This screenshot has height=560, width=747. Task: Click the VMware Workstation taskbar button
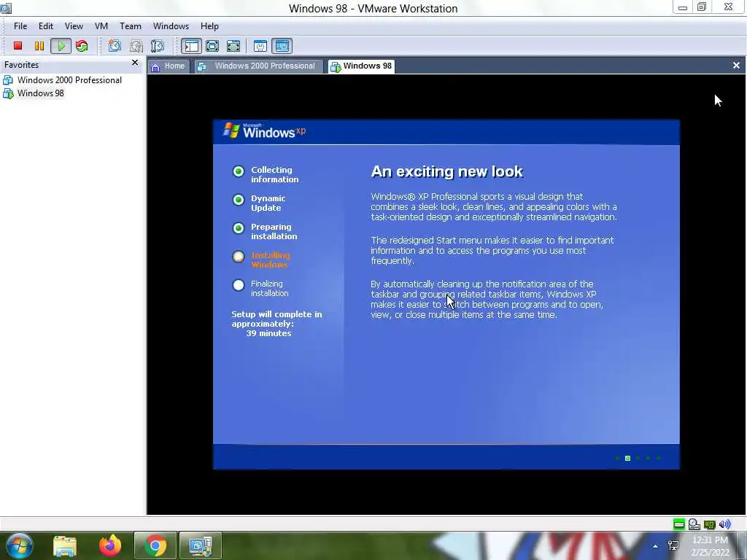coord(201,545)
